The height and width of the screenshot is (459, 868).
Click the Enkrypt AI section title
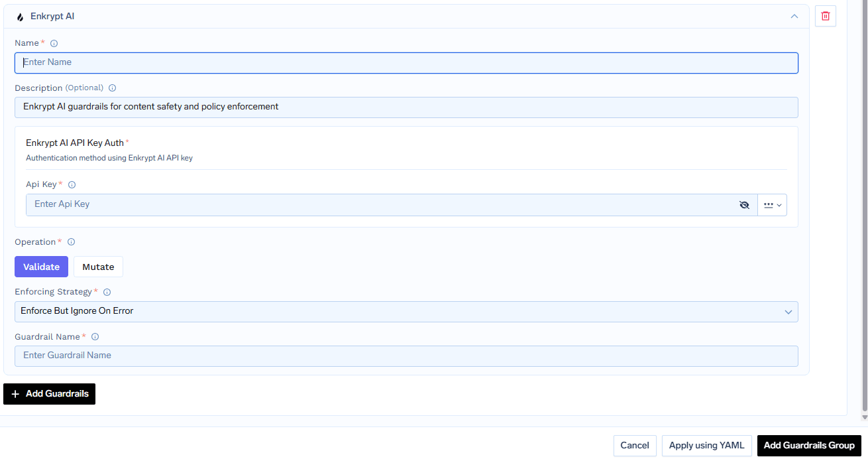point(52,17)
